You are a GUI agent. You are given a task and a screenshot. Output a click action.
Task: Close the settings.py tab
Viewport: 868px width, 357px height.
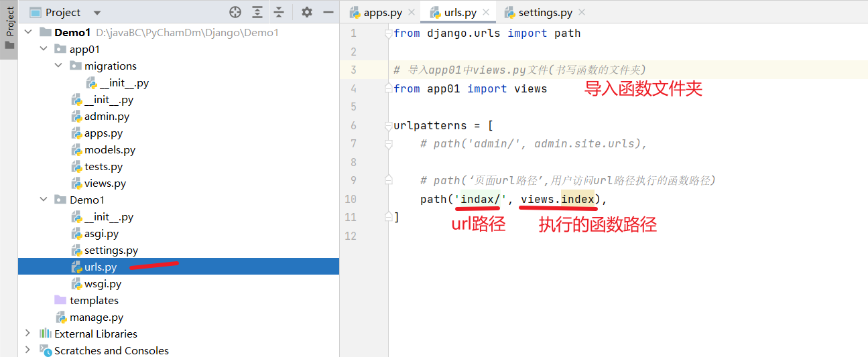pyautogui.click(x=581, y=12)
